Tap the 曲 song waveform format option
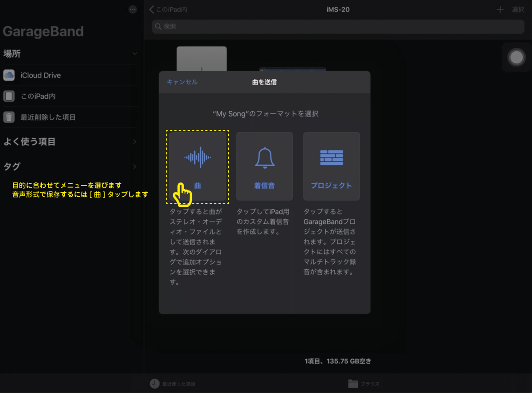The image size is (532, 393). point(198,166)
